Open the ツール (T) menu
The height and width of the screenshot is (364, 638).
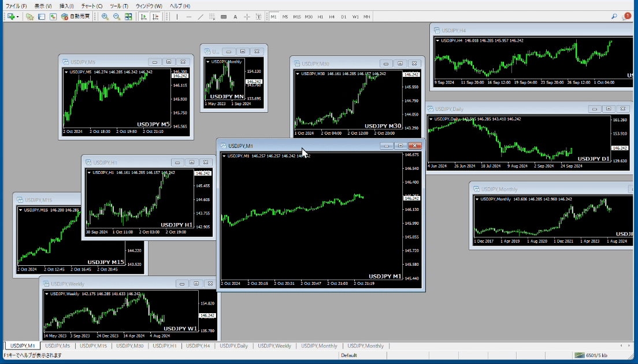click(119, 6)
